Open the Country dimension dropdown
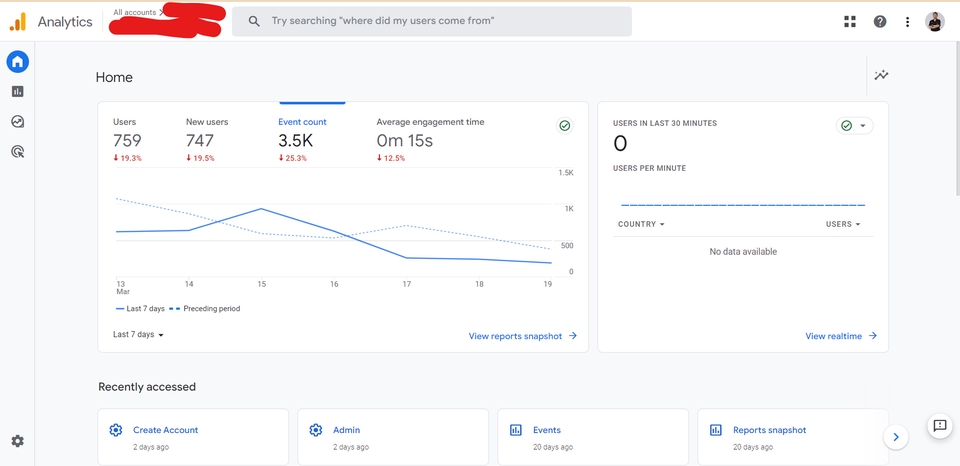960x466 pixels. tap(641, 224)
